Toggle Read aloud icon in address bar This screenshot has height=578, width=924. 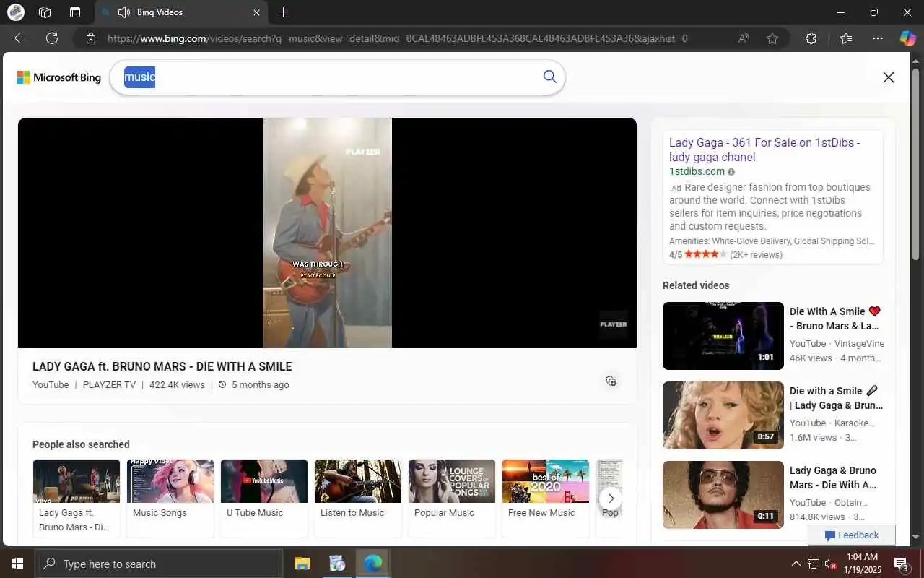pos(744,38)
